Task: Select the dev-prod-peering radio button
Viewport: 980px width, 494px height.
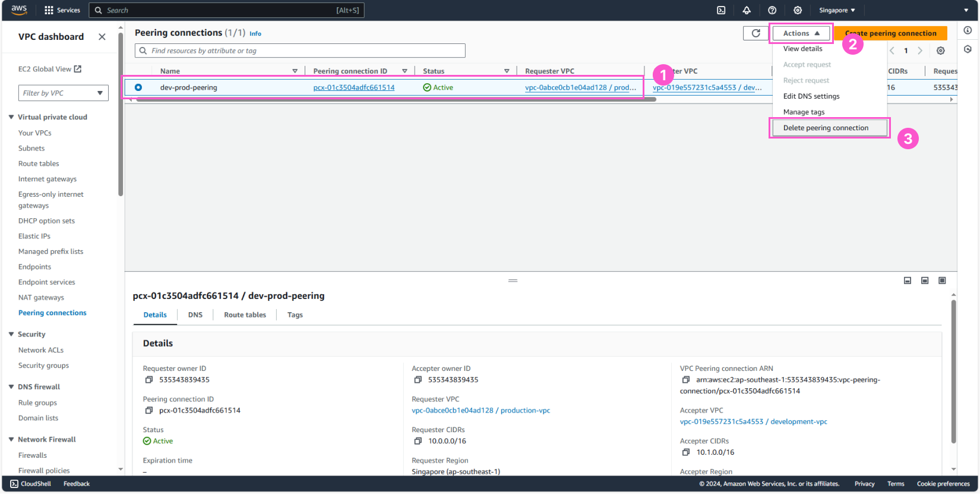Action: point(138,87)
